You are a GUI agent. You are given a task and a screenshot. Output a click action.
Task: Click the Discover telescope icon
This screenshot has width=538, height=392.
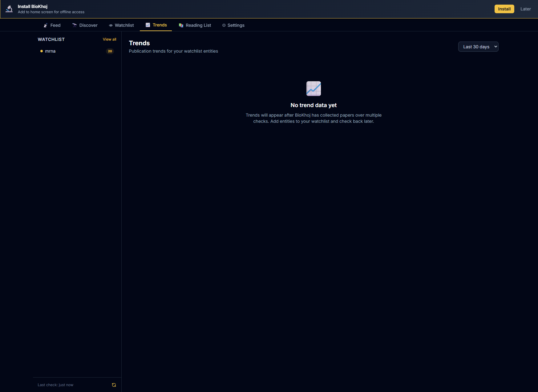75,25
